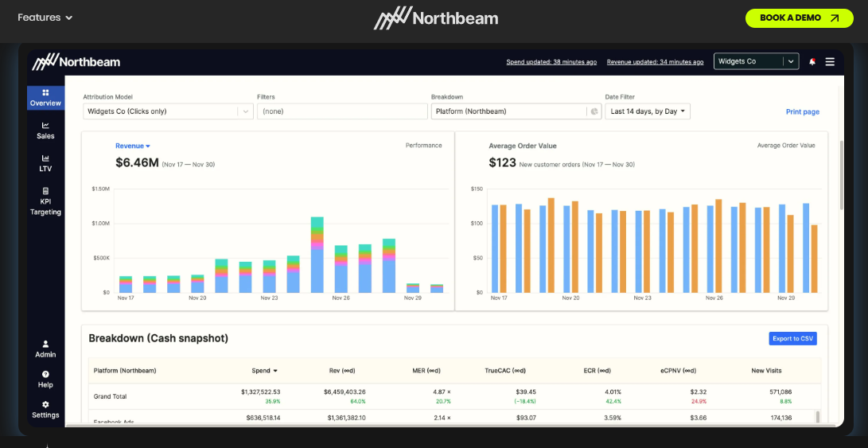Click the New Visits column header
This screenshot has height=448, width=868.
click(766, 371)
